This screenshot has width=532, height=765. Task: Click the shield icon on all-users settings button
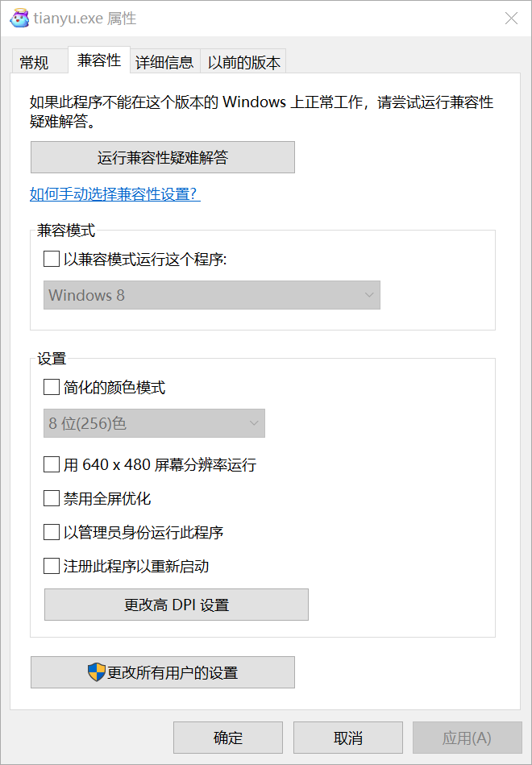(x=97, y=672)
